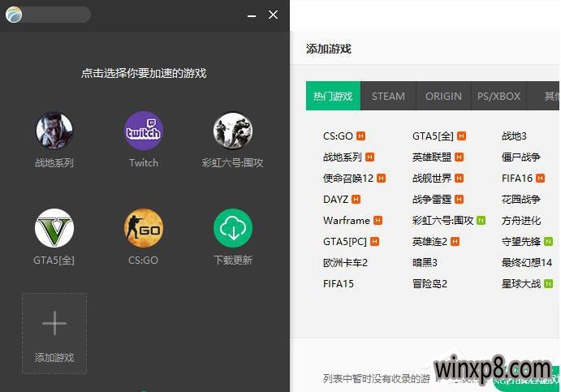Click the plus icon to add game

pyautogui.click(x=54, y=323)
